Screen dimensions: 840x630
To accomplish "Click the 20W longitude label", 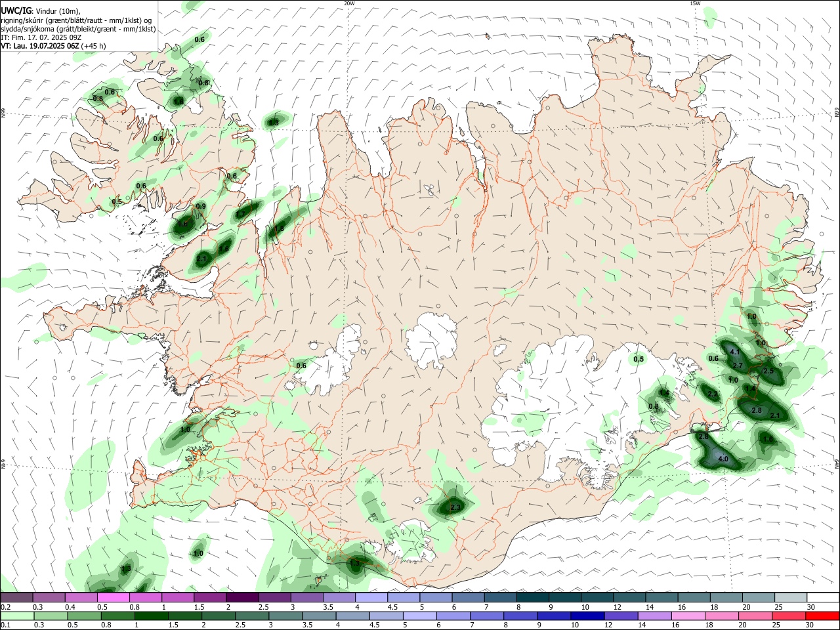I will click(x=349, y=3).
